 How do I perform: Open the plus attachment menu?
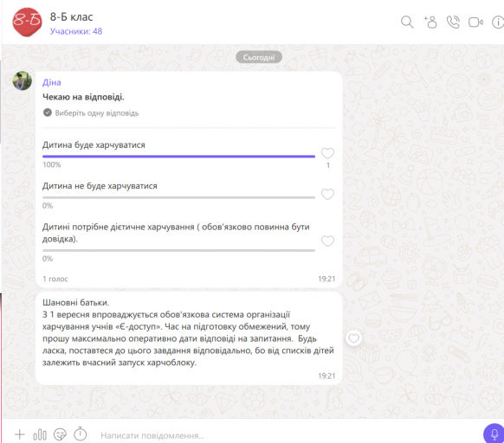[x=20, y=434]
